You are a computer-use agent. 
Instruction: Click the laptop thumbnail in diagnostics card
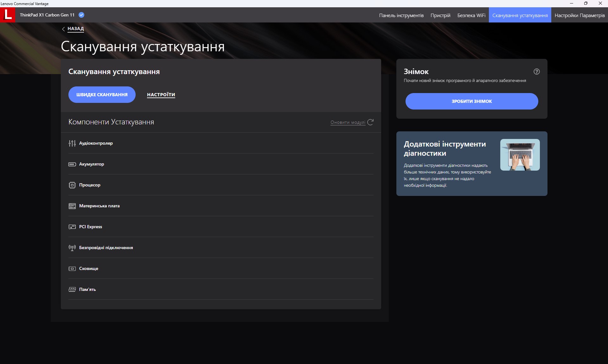click(520, 155)
